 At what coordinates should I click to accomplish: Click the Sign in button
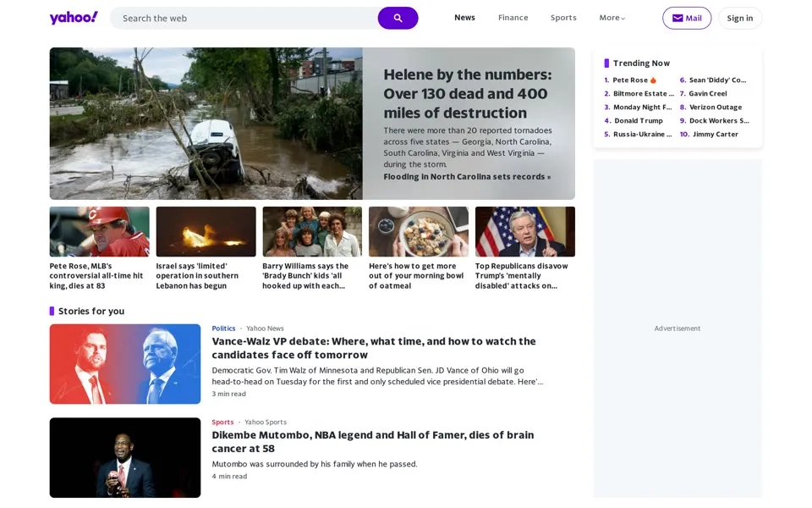coord(740,18)
